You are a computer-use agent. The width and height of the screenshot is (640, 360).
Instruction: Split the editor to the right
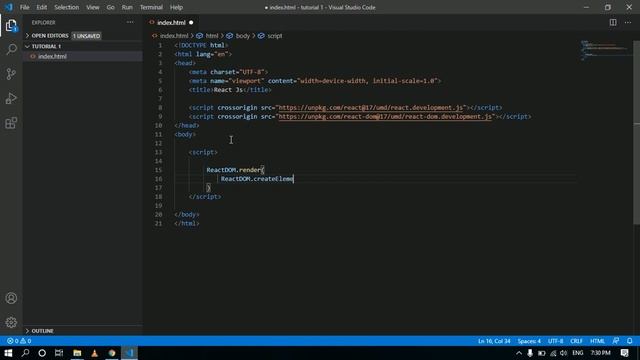click(x=613, y=22)
